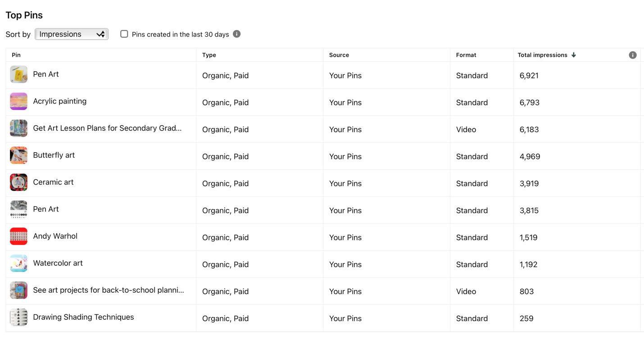Click the Type column header
644x340 pixels.
click(209, 55)
